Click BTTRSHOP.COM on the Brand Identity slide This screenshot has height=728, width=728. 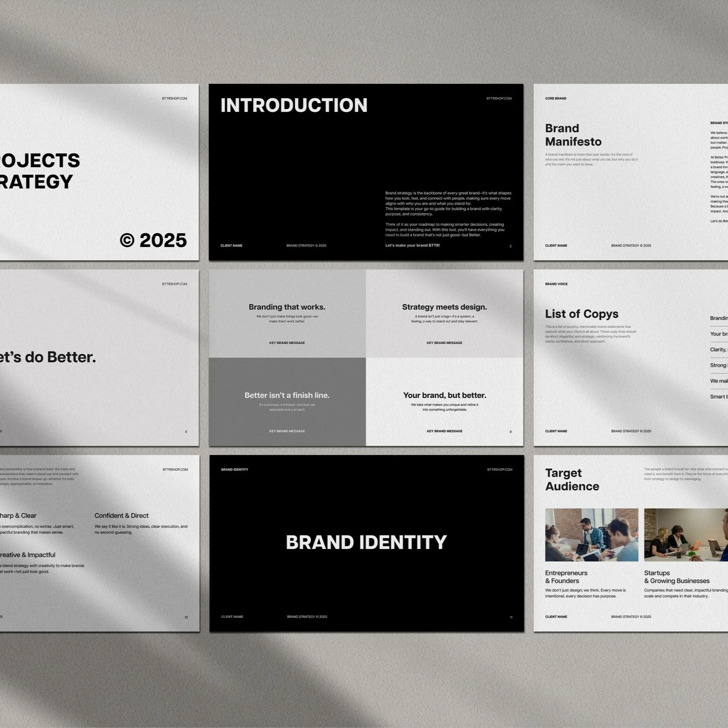[x=500, y=470]
